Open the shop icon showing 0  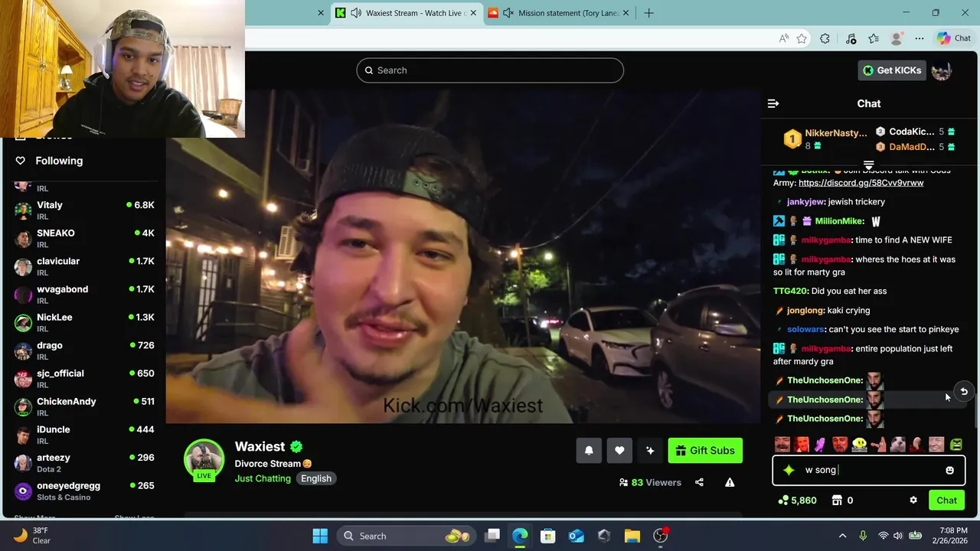coord(842,500)
